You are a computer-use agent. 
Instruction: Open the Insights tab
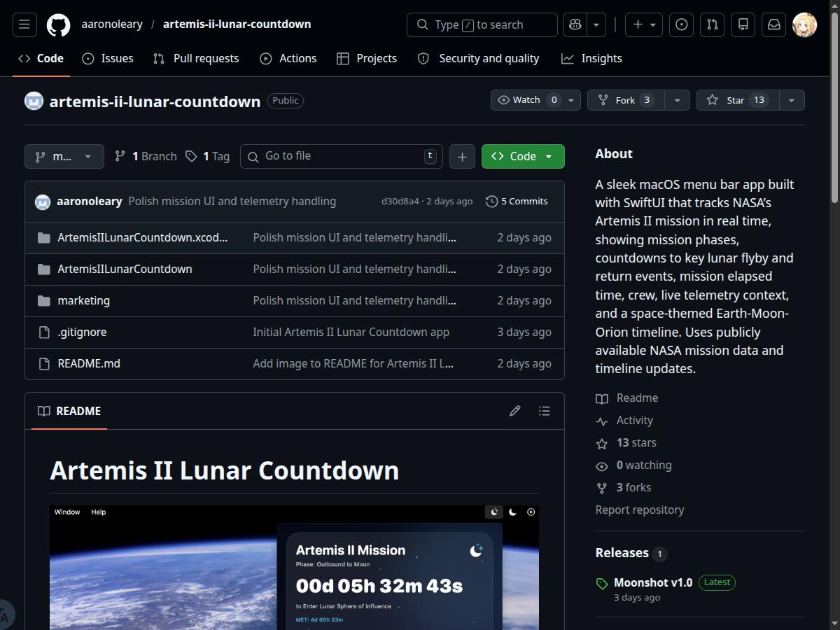(591, 58)
